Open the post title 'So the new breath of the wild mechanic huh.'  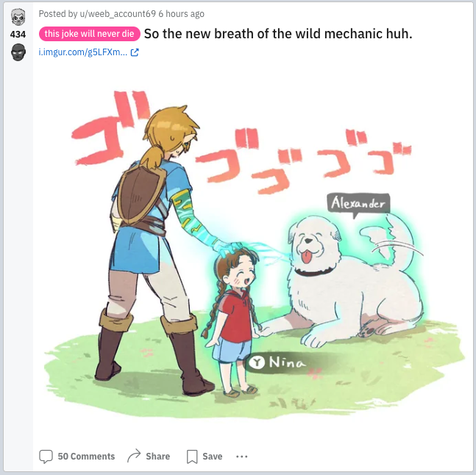(278, 34)
